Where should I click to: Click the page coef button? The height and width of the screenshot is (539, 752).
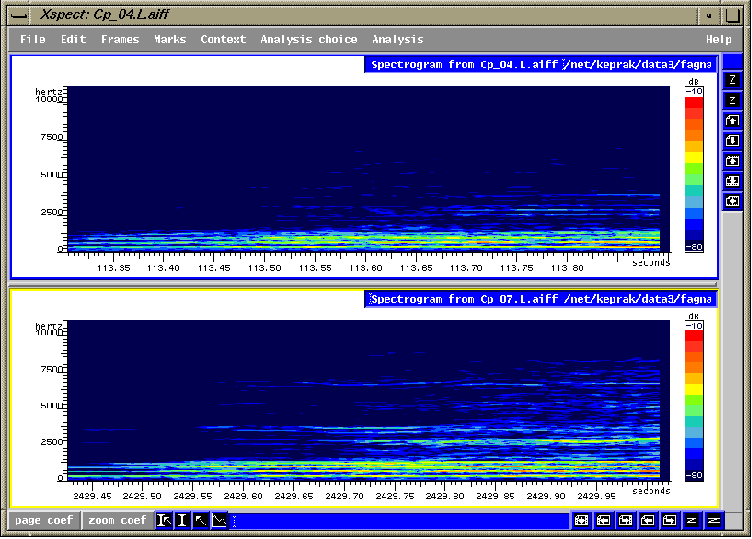(44, 520)
